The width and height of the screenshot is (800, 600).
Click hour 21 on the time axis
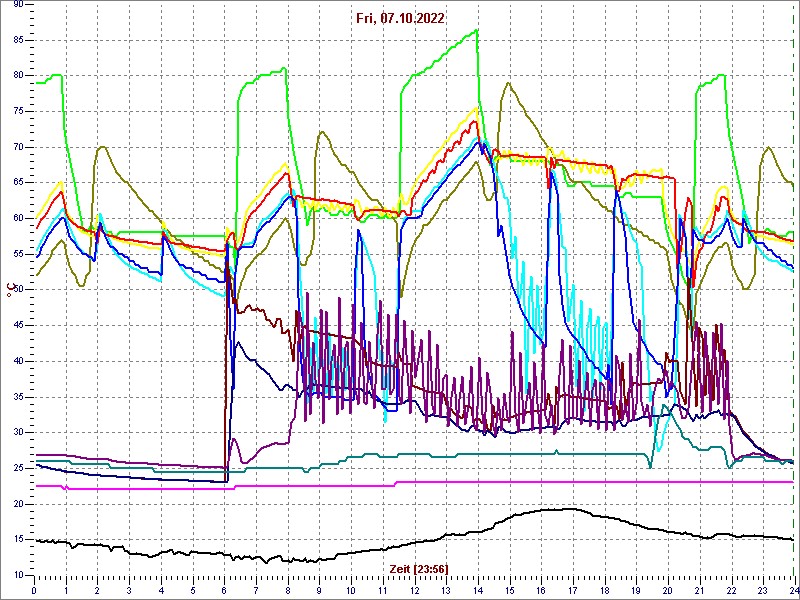click(x=699, y=590)
